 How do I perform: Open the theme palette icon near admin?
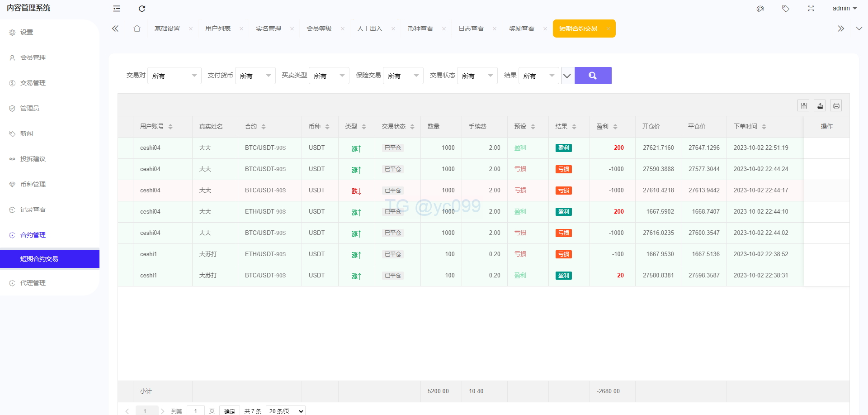[x=760, y=9]
